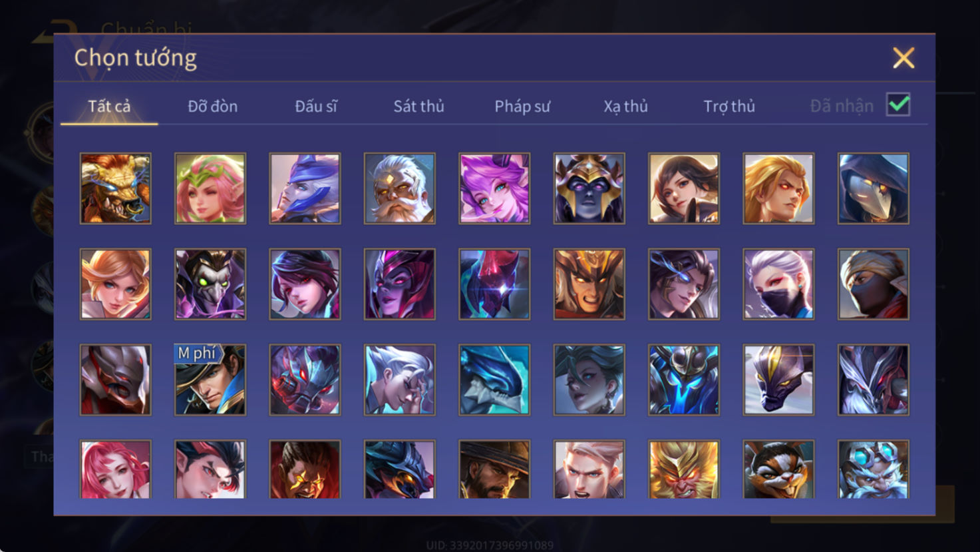980x552 pixels.
Task: Filter by the 'Xạ thủ' tab
Action: pyautogui.click(x=625, y=106)
